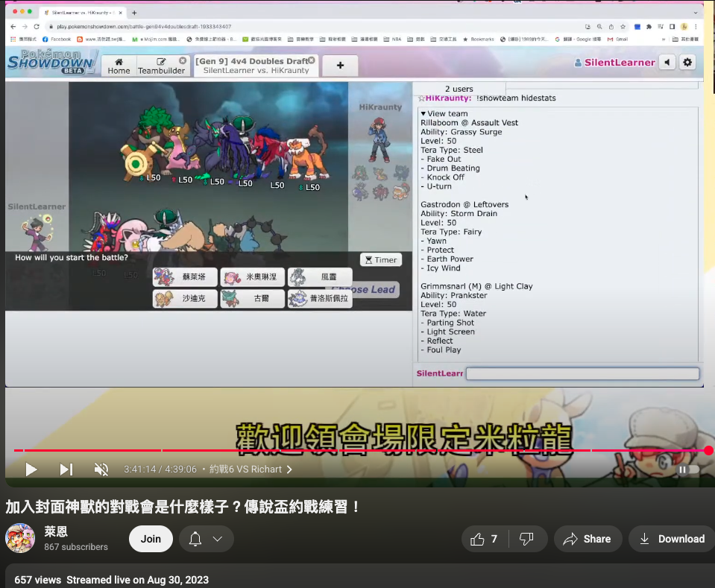Collapse the View team disclosure triangle

click(423, 114)
